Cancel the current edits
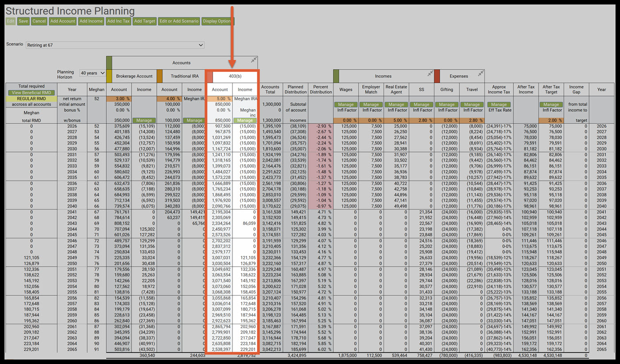Image resolution: width=620 pixels, height=364 pixels. (39, 21)
